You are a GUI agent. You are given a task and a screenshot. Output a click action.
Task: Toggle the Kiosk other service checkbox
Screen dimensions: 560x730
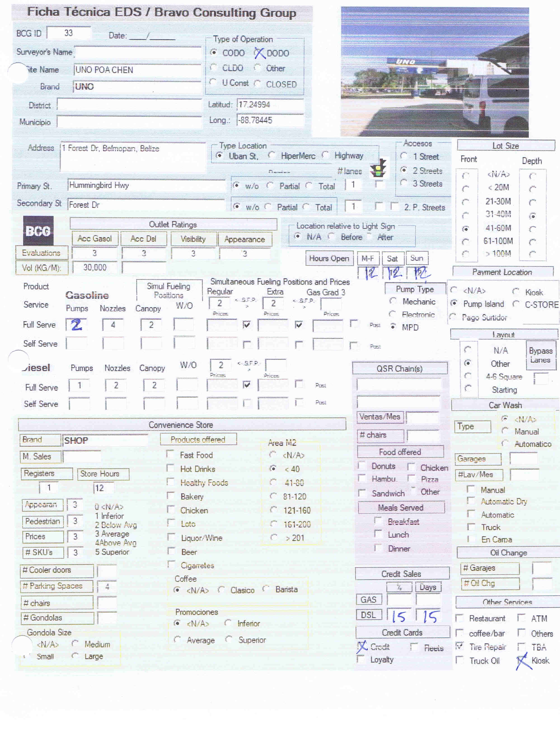click(521, 660)
